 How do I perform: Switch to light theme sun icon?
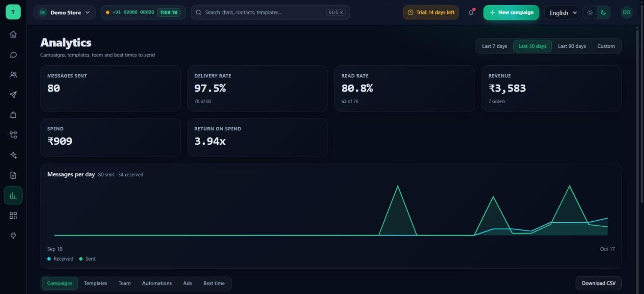[x=590, y=12]
